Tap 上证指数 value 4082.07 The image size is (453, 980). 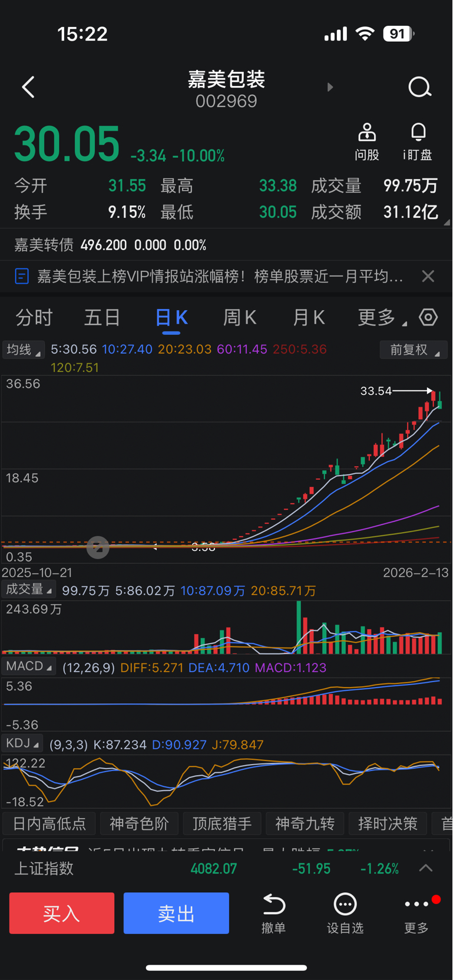tap(214, 869)
